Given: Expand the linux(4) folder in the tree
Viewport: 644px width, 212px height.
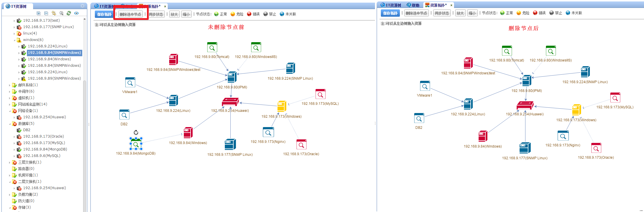Looking at the screenshot, I should pos(14,34).
